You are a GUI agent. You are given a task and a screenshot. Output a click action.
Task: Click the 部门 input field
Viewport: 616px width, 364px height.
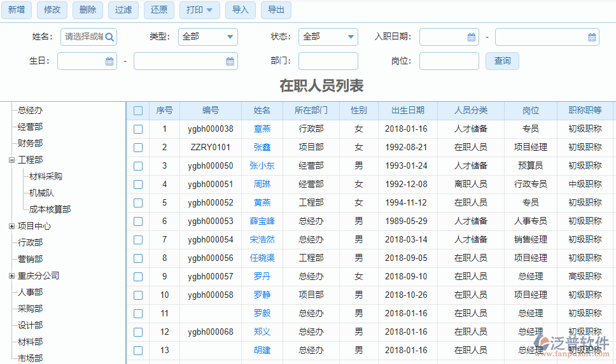328,61
